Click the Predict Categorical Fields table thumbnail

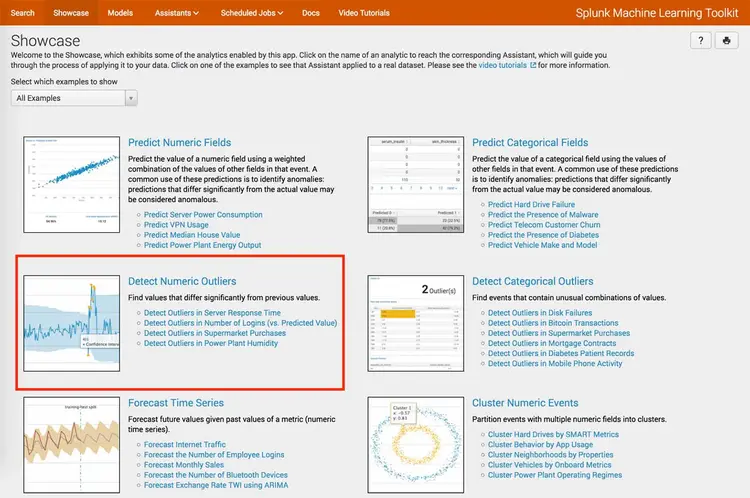pyautogui.click(x=416, y=185)
